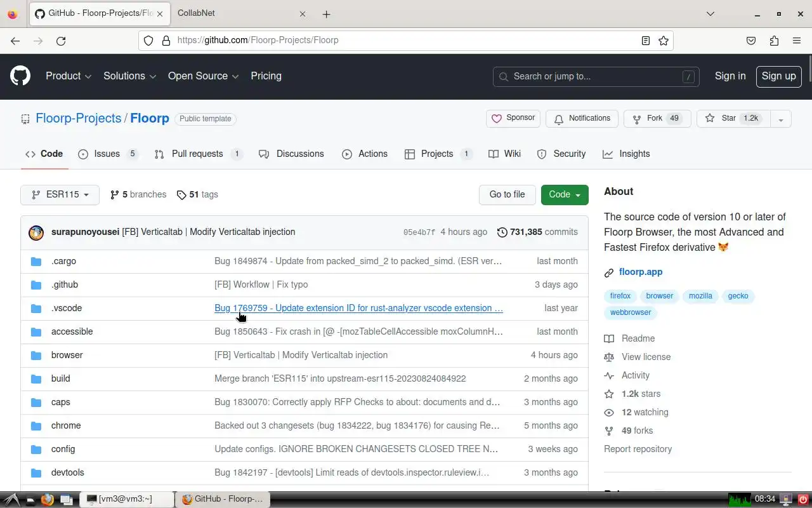Click the Notifications button

[582, 119]
